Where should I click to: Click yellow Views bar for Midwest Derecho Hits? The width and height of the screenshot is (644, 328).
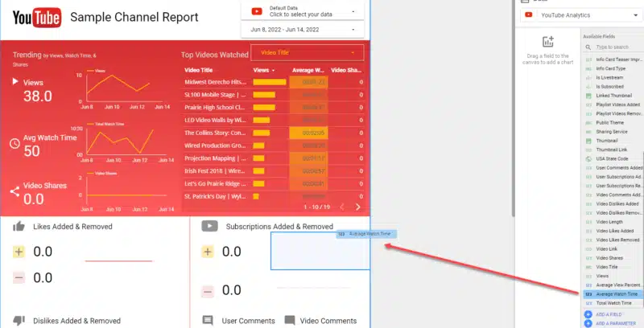click(270, 82)
